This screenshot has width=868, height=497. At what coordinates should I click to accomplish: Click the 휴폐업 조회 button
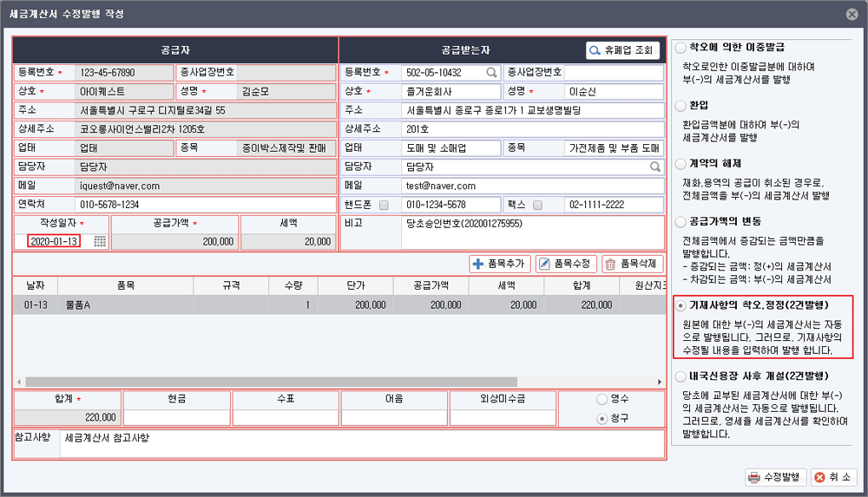622,50
